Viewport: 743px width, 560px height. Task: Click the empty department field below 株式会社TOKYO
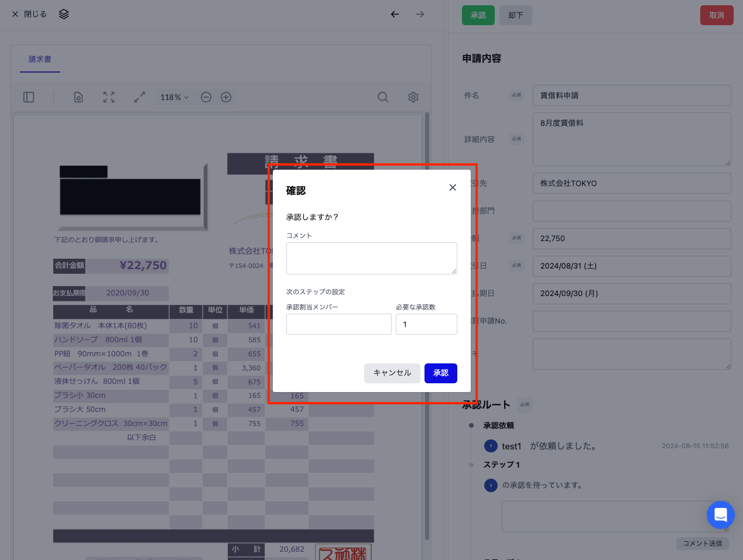pos(632,211)
